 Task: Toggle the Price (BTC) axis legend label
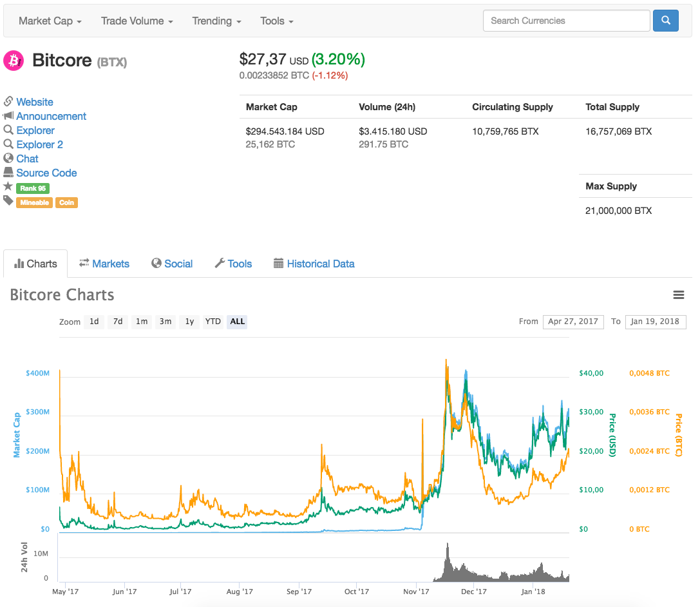(679, 435)
